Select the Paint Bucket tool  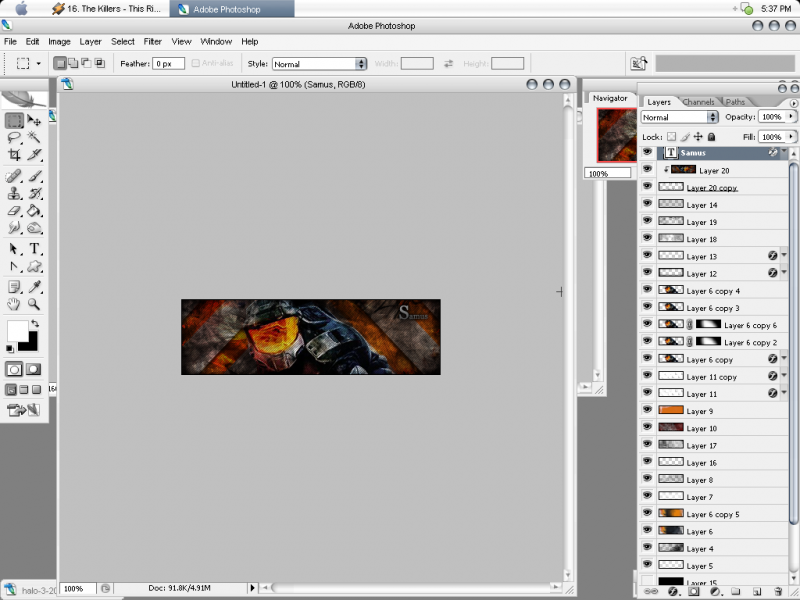[x=34, y=211]
